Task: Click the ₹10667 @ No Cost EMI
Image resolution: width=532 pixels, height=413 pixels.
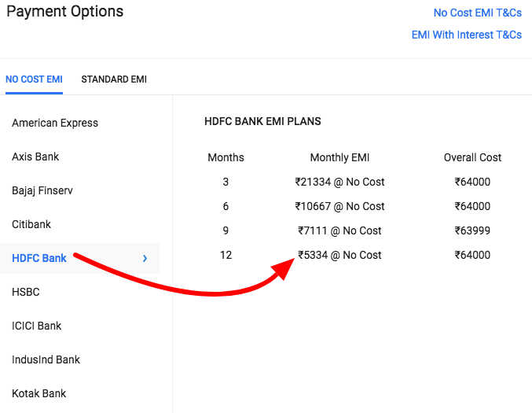Action: (x=339, y=206)
